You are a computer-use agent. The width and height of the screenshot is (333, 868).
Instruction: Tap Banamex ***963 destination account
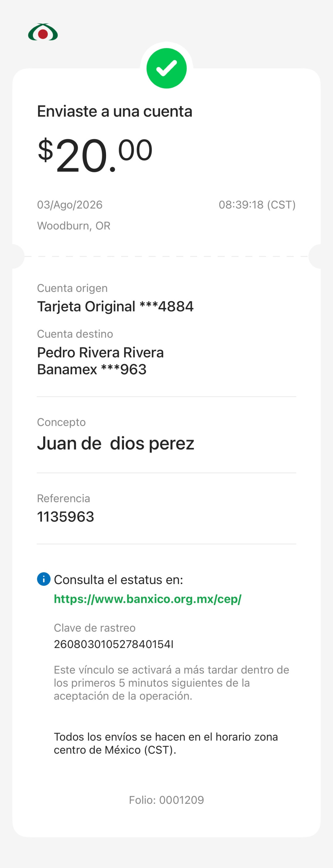(x=92, y=369)
